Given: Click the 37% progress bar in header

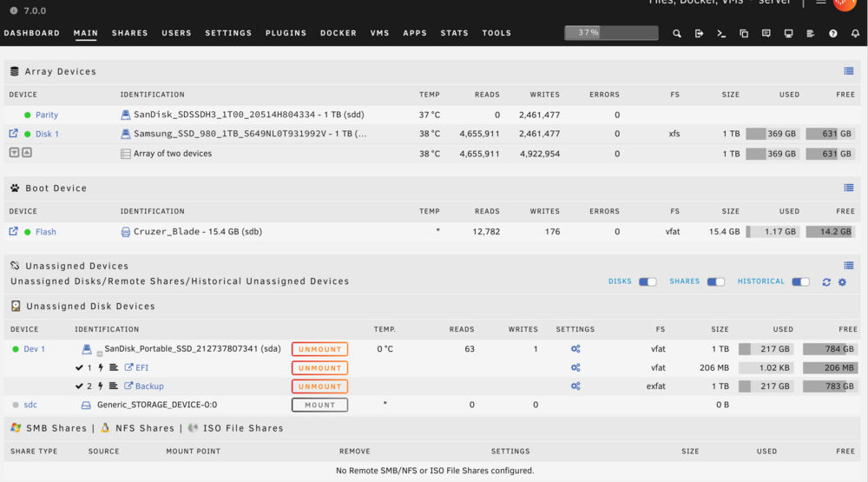Looking at the screenshot, I should 611,33.
